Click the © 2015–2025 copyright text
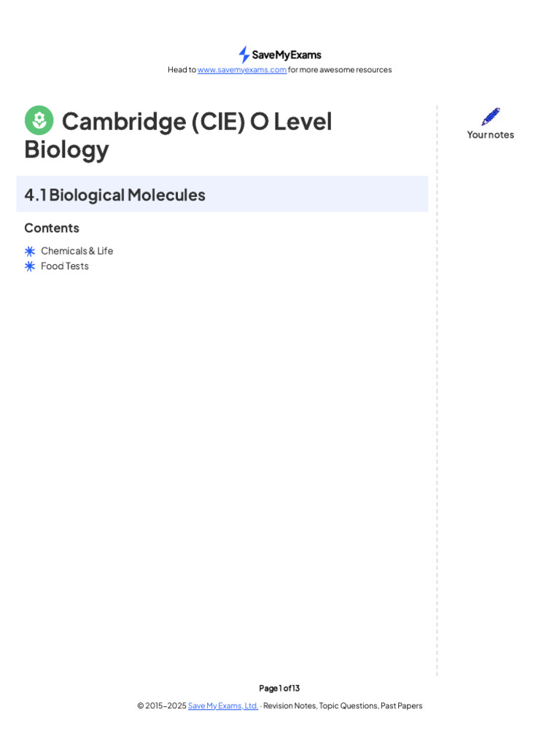560x747 pixels. 161,705
